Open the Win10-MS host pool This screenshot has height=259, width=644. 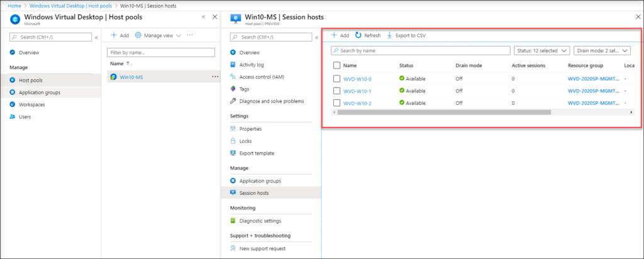point(131,77)
